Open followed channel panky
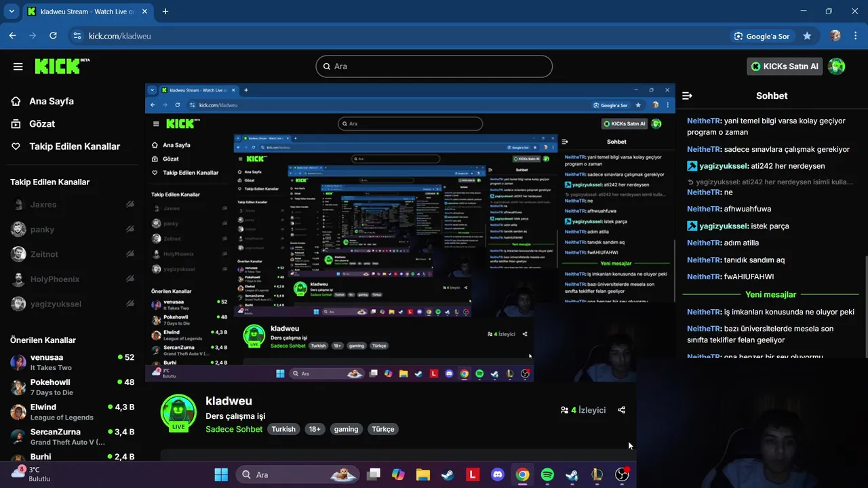This screenshot has height=488, width=868. (x=72, y=229)
